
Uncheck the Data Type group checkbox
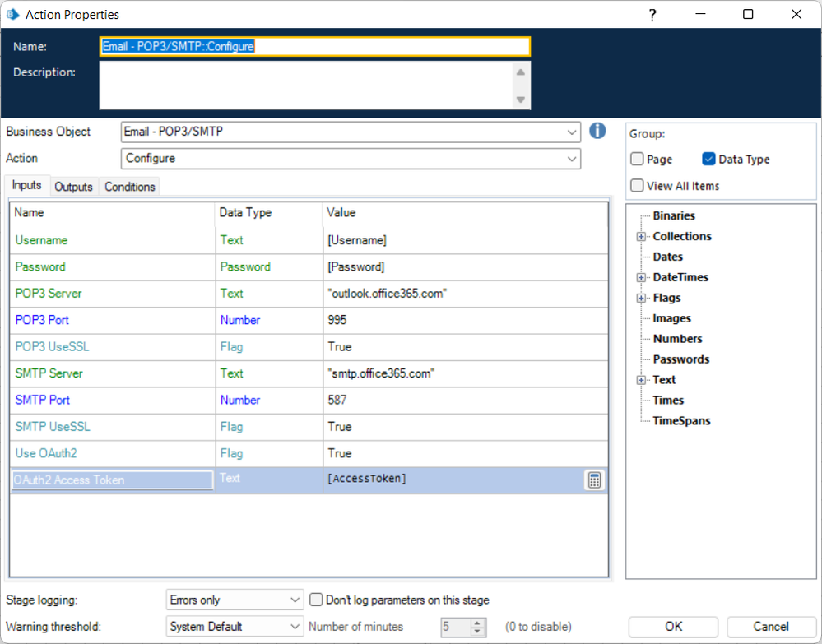click(x=708, y=160)
